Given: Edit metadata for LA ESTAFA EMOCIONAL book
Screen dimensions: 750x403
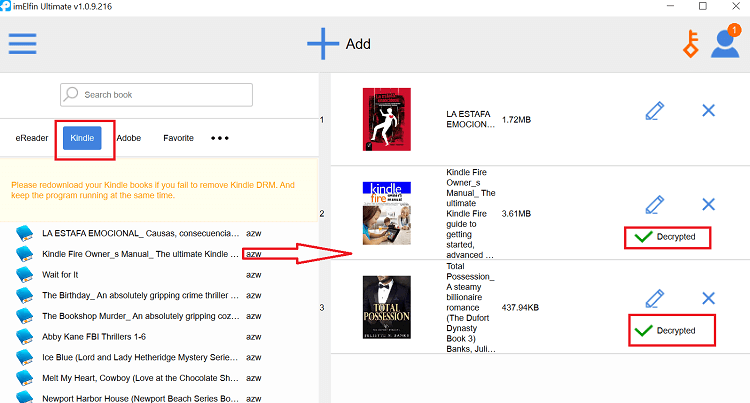Looking at the screenshot, I should pyautogui.click(x=655, y=110).
